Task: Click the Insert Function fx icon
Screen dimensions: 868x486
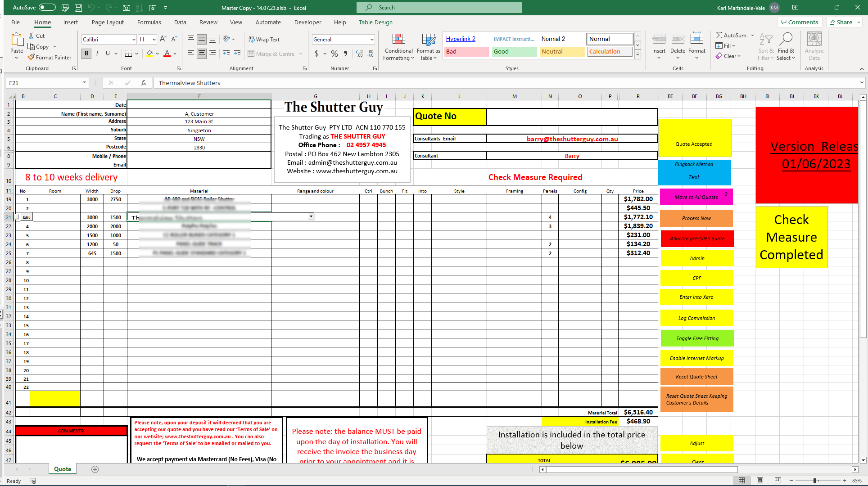Action: point(144,83)
